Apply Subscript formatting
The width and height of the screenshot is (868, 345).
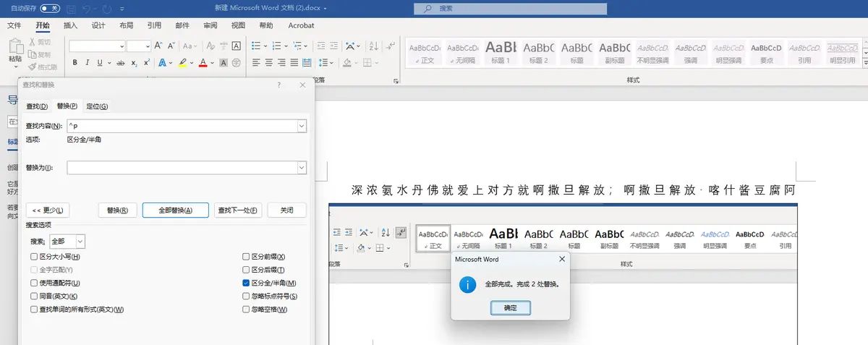(x=134, y=63)
